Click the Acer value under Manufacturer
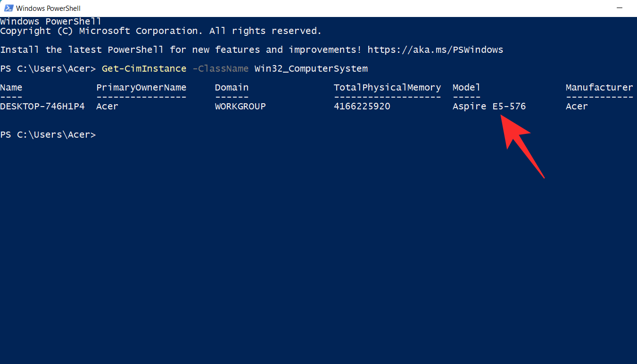This screenshot has width=637, height=364. coord(577,107)
